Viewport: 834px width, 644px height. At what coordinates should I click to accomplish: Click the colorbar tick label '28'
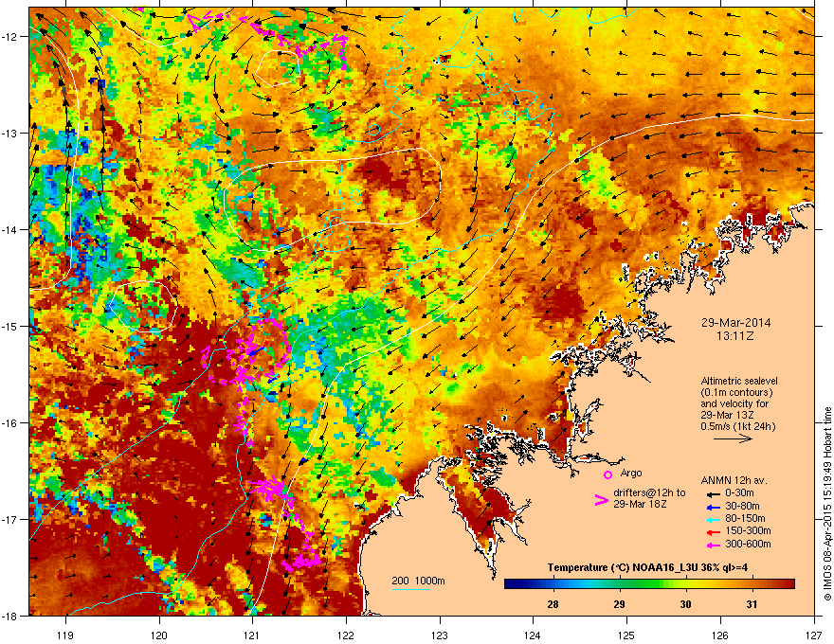[553, 604]
